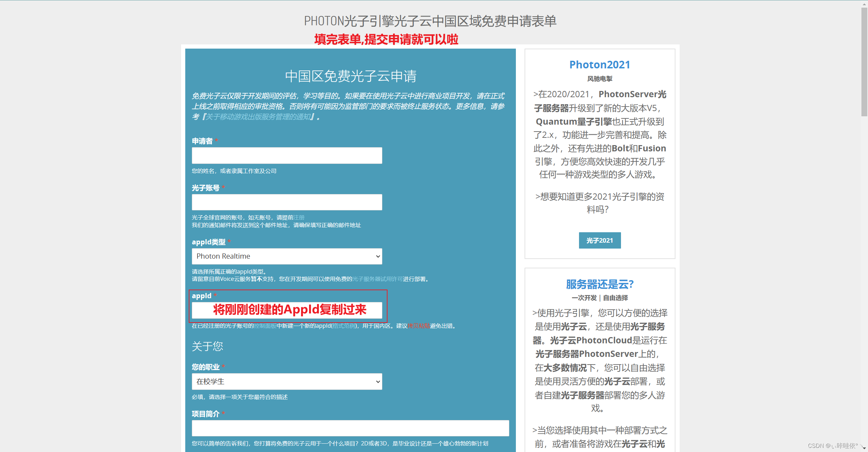
Task: Open the 光子服务器试用许可 link
Action: click(377, 279)
